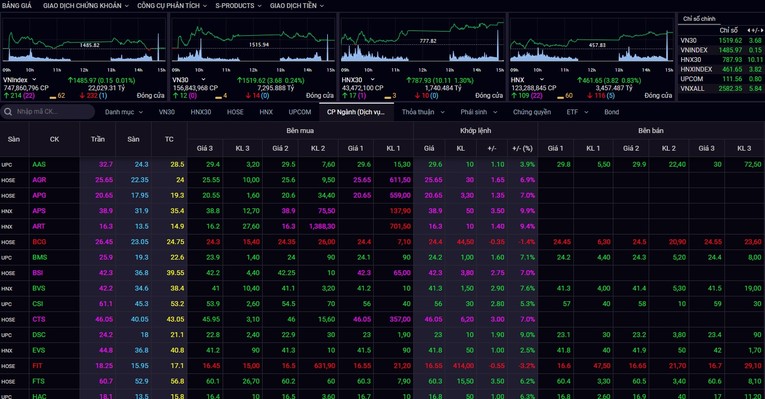Click the Khớp lệnh Giá column header
Image resolution: width=765 pixels, height=399 pixels.
click(429, 148)
